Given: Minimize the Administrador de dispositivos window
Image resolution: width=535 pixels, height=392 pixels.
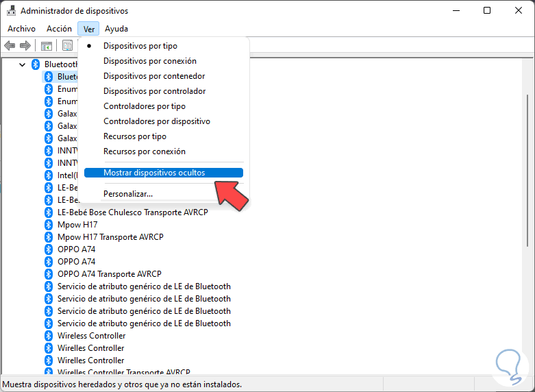Looking at the screenshot, I should [456, 10].
